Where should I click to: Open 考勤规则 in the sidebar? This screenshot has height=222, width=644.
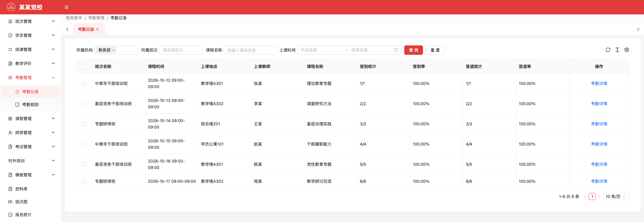pyautogui.click(x=31, y=105)
